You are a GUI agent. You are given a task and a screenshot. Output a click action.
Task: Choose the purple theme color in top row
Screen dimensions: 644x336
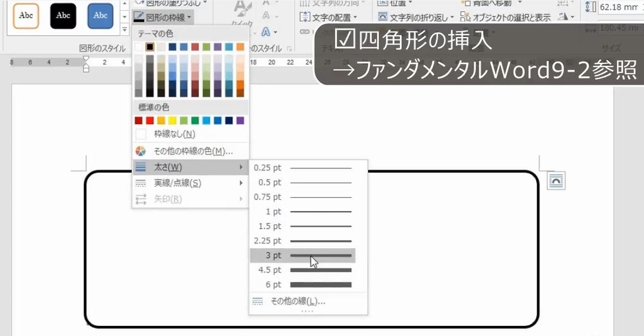click(218, 46)
